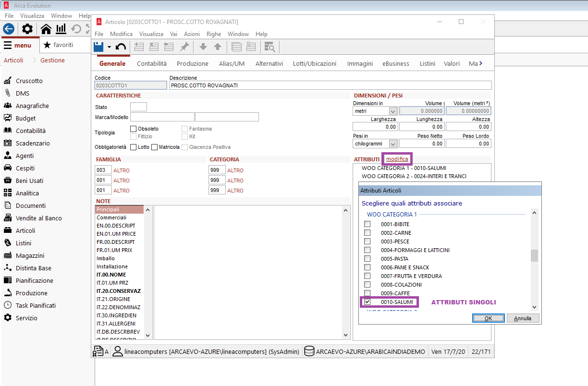This screenshot has height=386, width=588.
Task: Click the Descrizione text field
Action: (x=330, y=85)
